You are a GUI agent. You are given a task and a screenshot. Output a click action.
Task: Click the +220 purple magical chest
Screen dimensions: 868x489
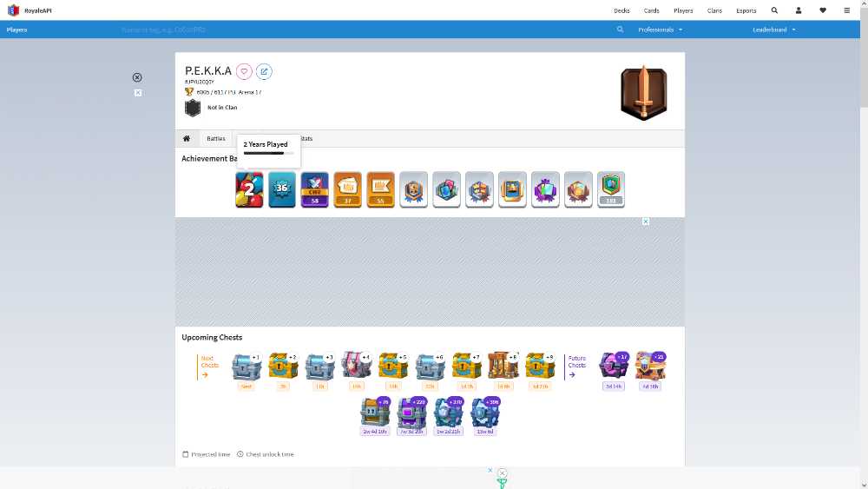[411, 412]
